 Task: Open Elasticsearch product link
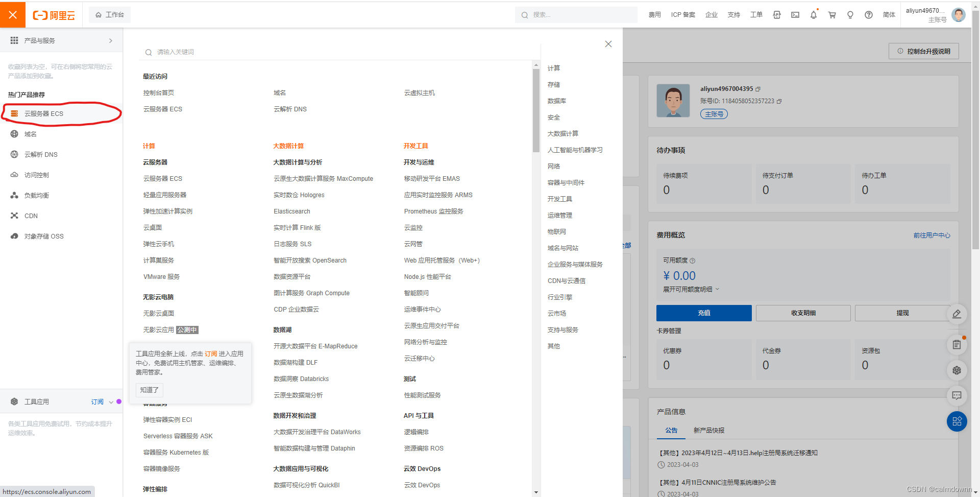point(292,211)
